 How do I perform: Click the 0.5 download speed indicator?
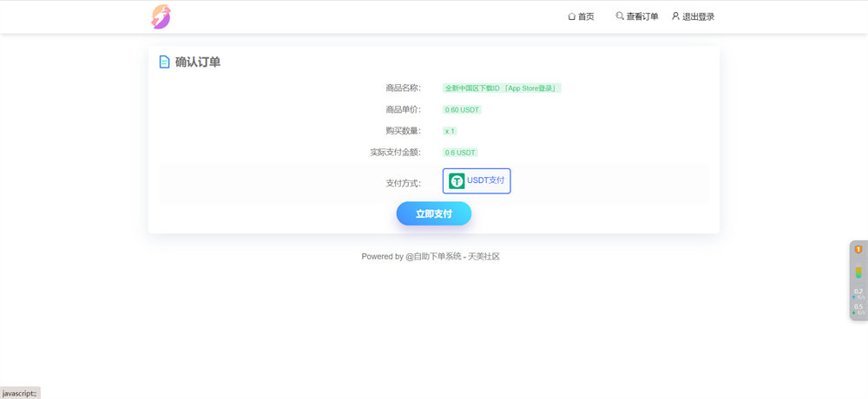858,309
